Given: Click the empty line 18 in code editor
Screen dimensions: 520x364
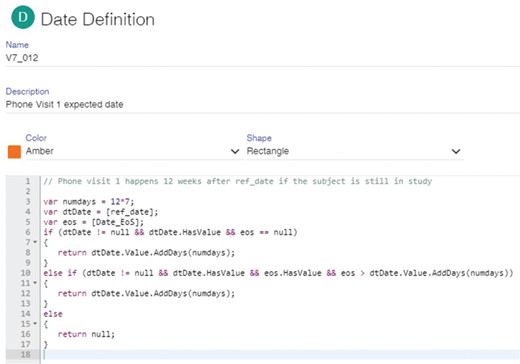Looking at the screenshot, I should click(280, 355).
